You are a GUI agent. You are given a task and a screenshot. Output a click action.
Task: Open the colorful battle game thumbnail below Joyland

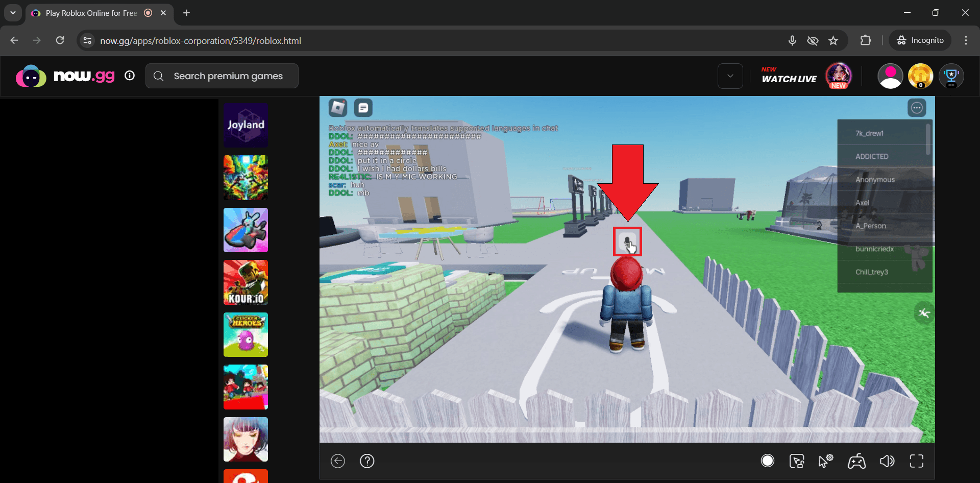click(246, 178)
